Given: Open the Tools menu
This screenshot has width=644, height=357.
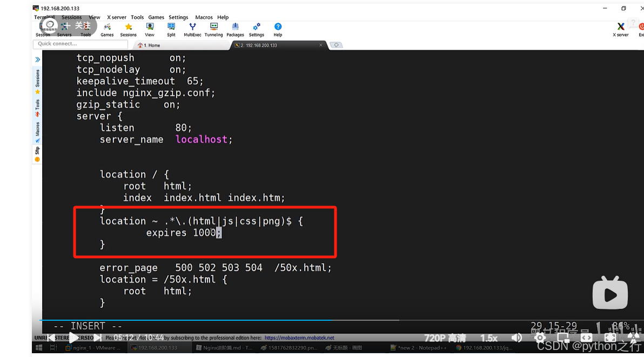Looking at the screenshot, I should 137,17.
